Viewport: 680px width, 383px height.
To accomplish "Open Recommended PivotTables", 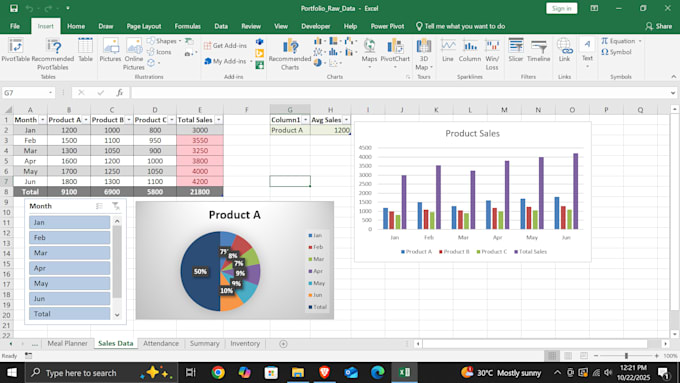I will [52, 54].
